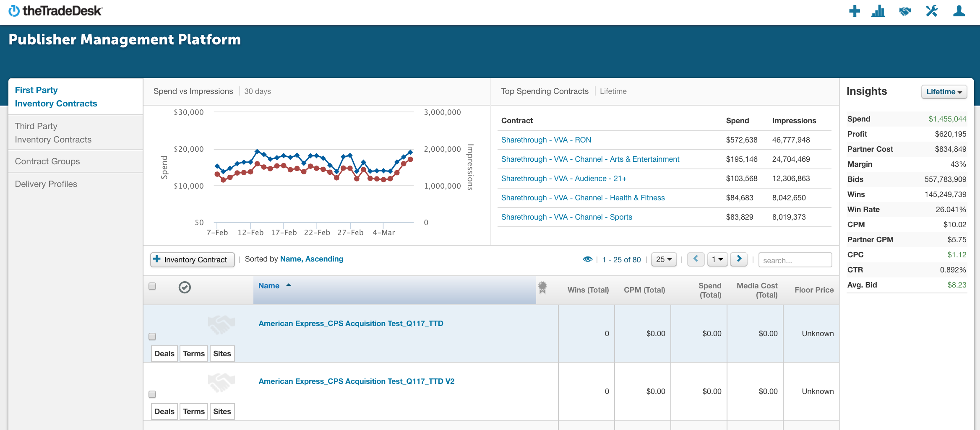Click the select-all checkmark circle icon
980x430 pixels.
tap(185, 287)
